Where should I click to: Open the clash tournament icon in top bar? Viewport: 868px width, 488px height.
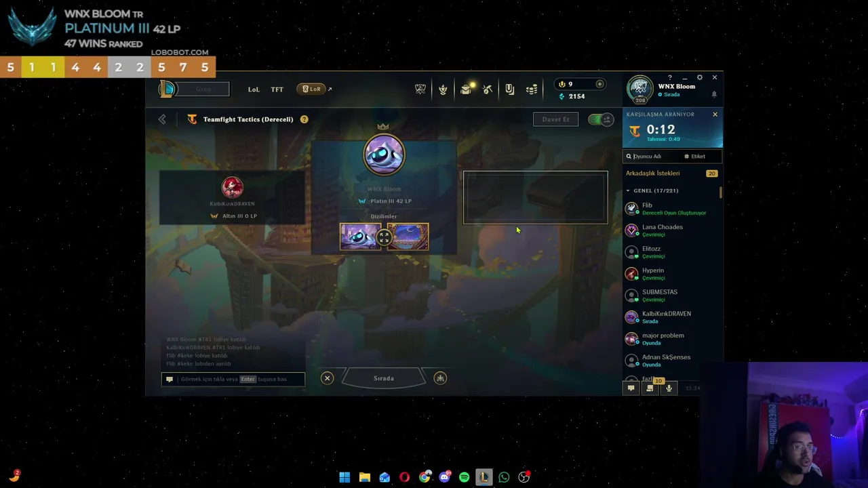pos(420,89)
